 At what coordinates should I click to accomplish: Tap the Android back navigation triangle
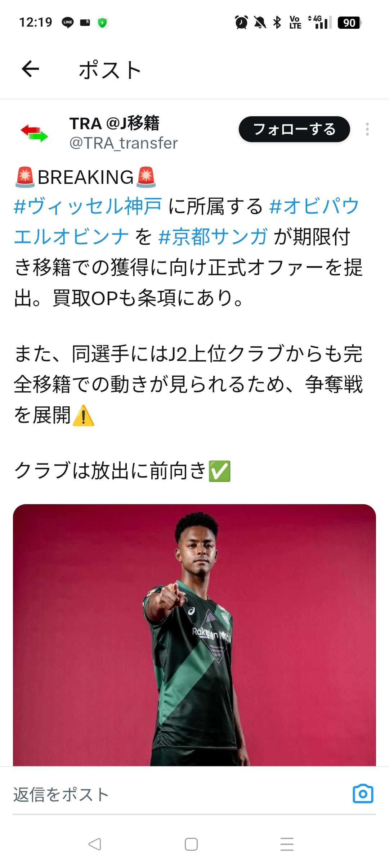(95, 844)
